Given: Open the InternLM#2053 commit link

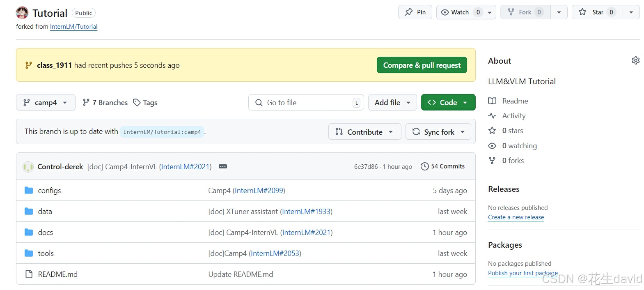Looking at the screenshot, I should (275, 253).
